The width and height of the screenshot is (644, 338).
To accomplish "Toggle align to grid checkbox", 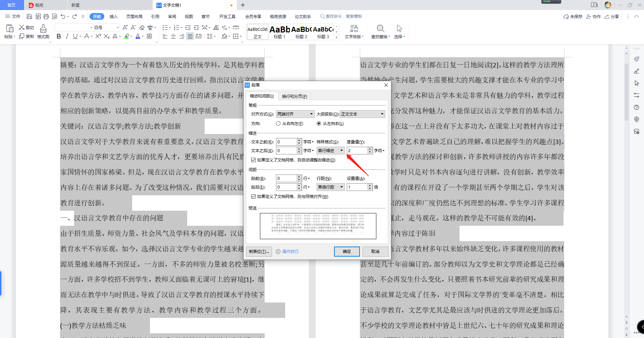I will tap(253, 197).
